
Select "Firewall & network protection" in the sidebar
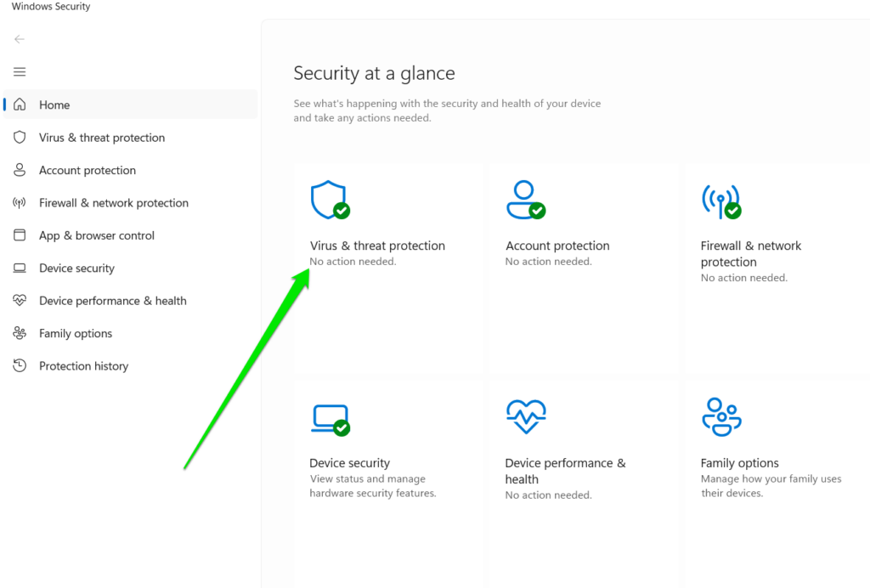pyautogui.click(x=113, y=202)
